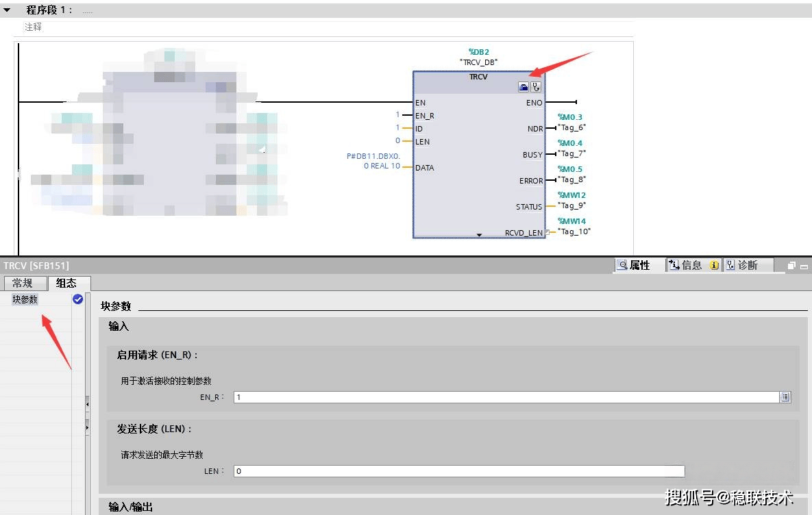Expand hidden TRCV block parameters arrow

(479, 235)
